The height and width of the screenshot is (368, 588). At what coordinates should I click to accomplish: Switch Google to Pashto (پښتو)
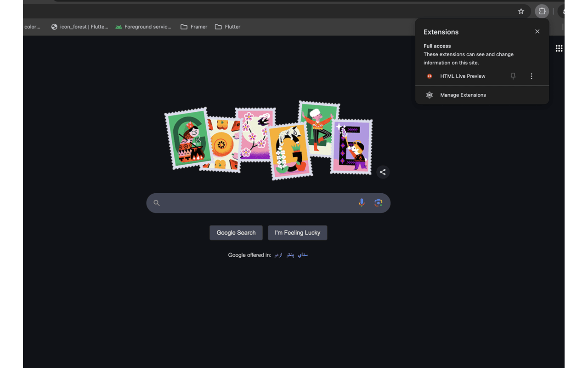290,255
